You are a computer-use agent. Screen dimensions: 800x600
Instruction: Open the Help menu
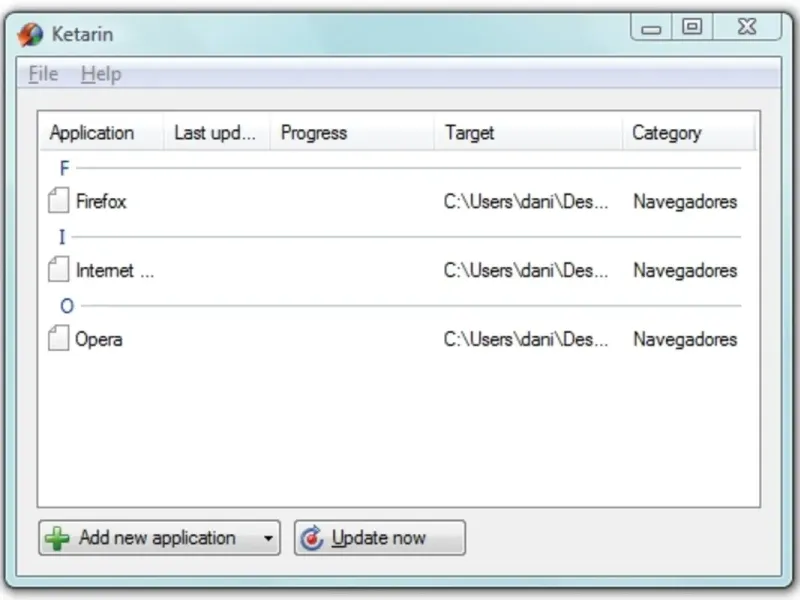(x=101, y=74)
